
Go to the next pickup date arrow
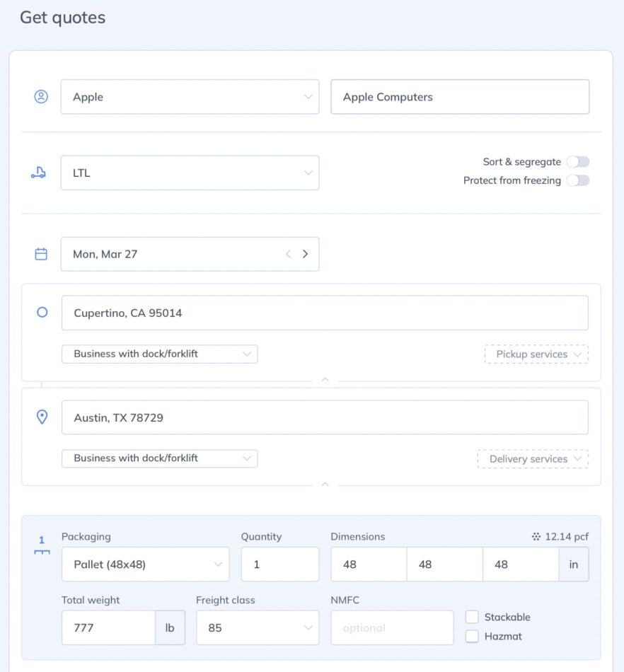[306, 254]
